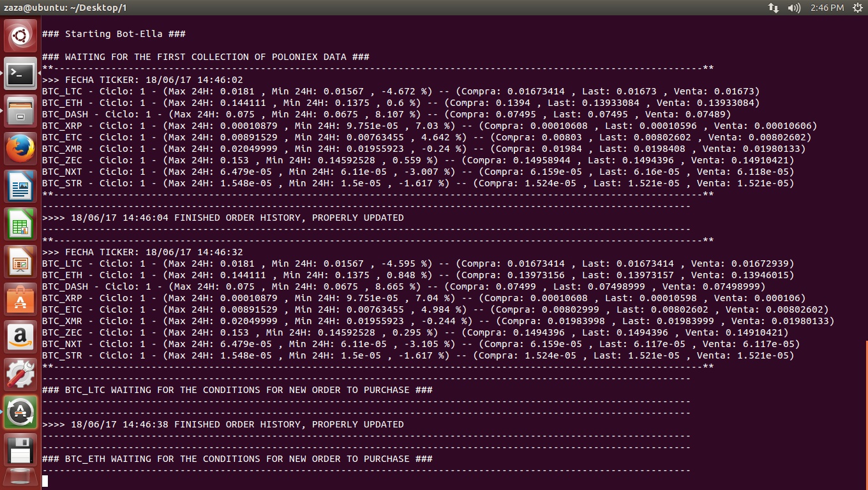
Task: Open the session power gear menu
Action: click(x=857, y=8)
